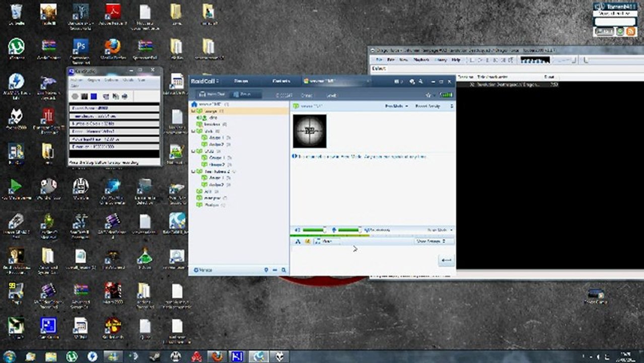Screen dimensions: 644x363
Task: Open the font style icon in RaidCall chat
Action: [x=298, y=241]
